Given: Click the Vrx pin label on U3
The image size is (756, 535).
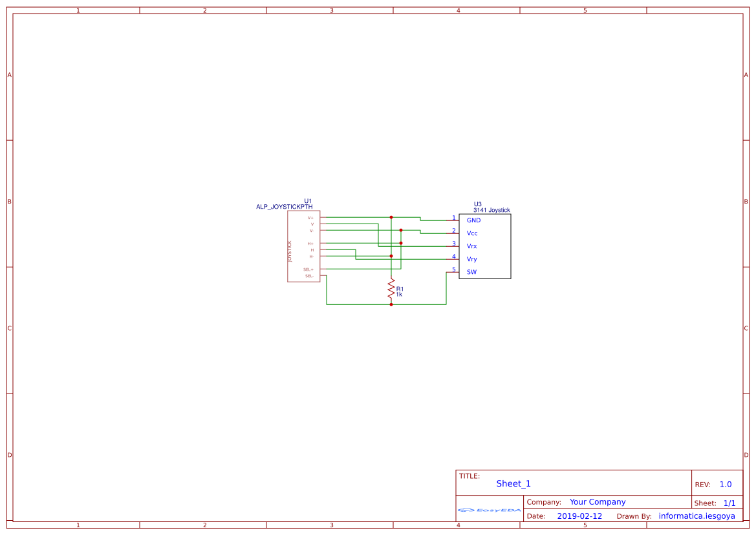Looking at the screenshot, I should click(x=471, y=246).
